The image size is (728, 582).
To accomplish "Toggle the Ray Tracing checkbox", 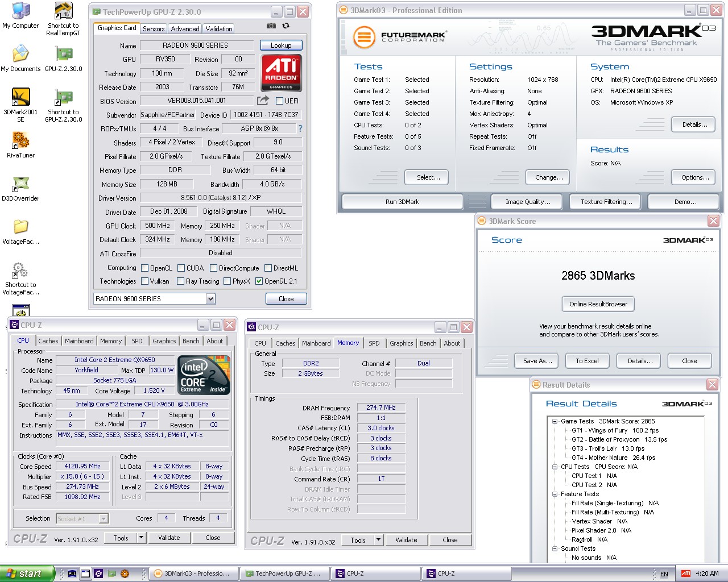I will coord(180,281).
